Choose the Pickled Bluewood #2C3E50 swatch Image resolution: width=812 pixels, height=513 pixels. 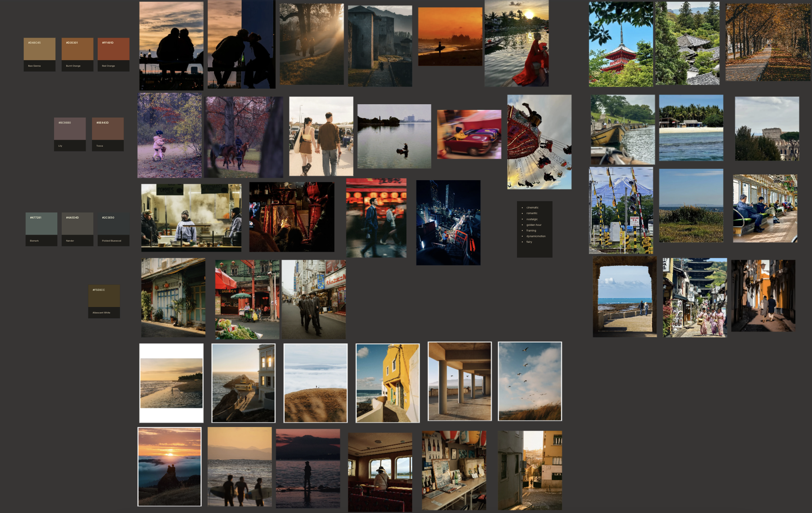point(113,229)
